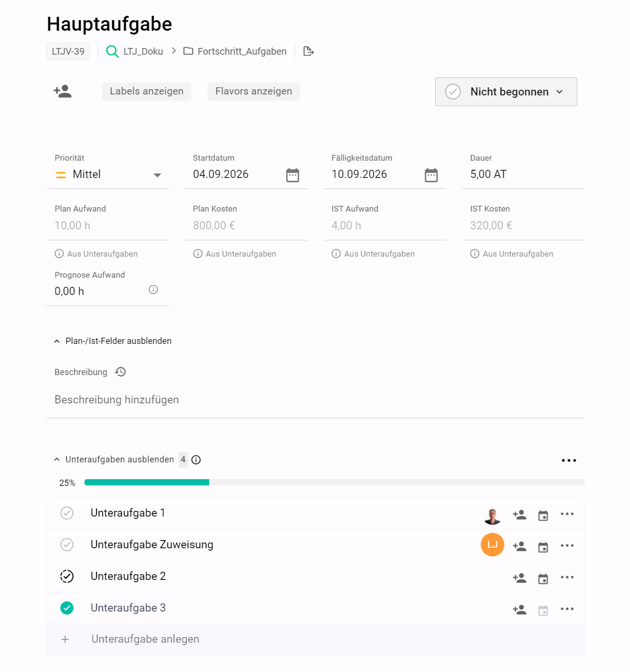This screenshot has width=630, height=672.
Task: Mark Unteraufgabe 1 as done
Action: point(67,513)
